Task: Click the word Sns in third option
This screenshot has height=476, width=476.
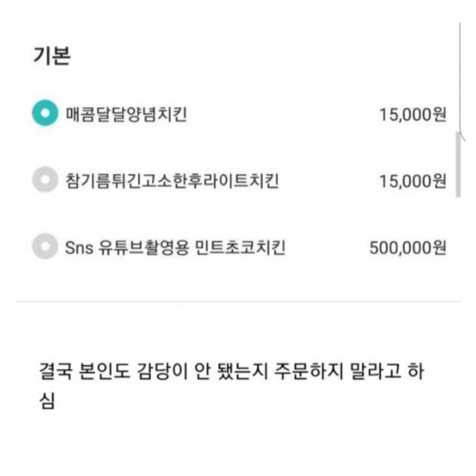Action: pos(78,247)
